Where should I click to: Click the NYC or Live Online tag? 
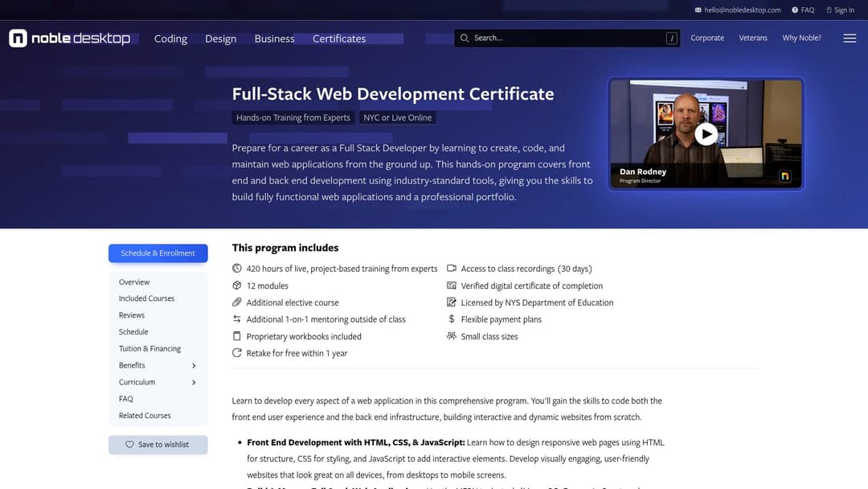[398, 117]
